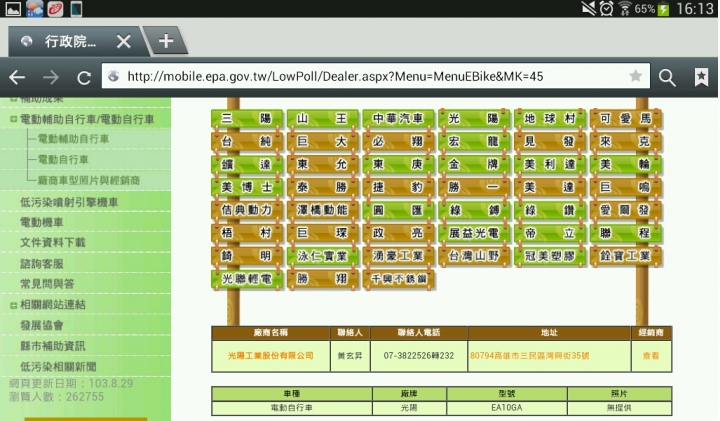Tap the weather notification icon in status bar

click(x=34, y=8)
